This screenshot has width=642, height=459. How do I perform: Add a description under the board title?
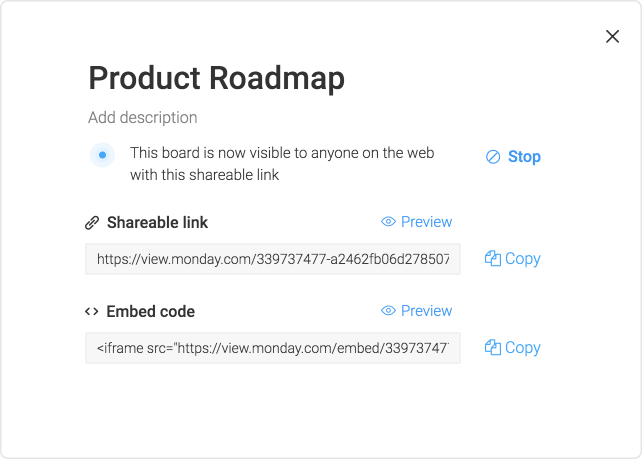142,118
